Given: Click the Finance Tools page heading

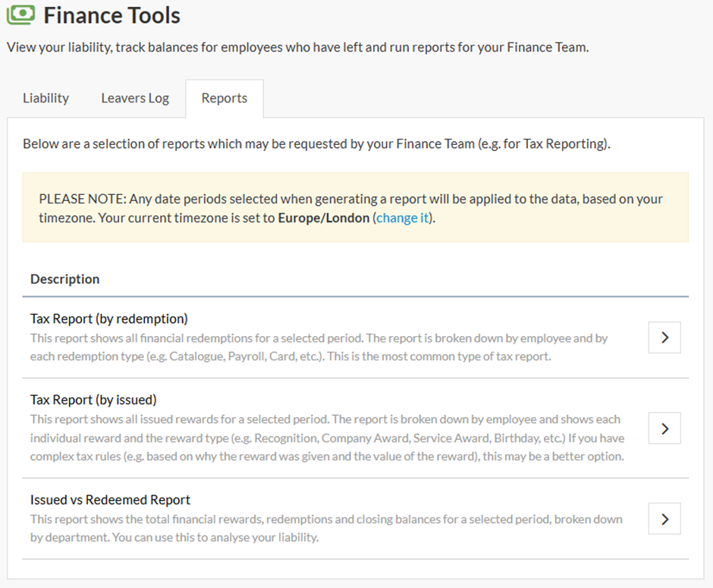Looking at the screenshot, I should tap(112, 15).
